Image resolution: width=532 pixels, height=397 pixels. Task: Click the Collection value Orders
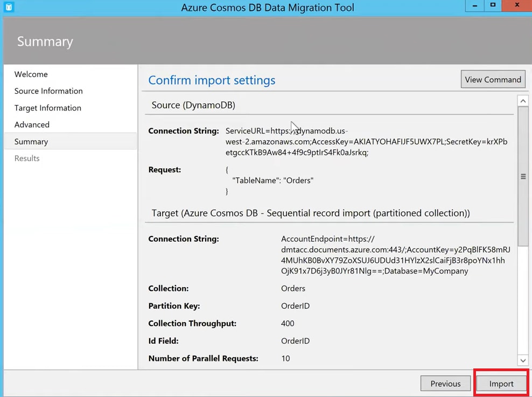click(x=293, y=288)
